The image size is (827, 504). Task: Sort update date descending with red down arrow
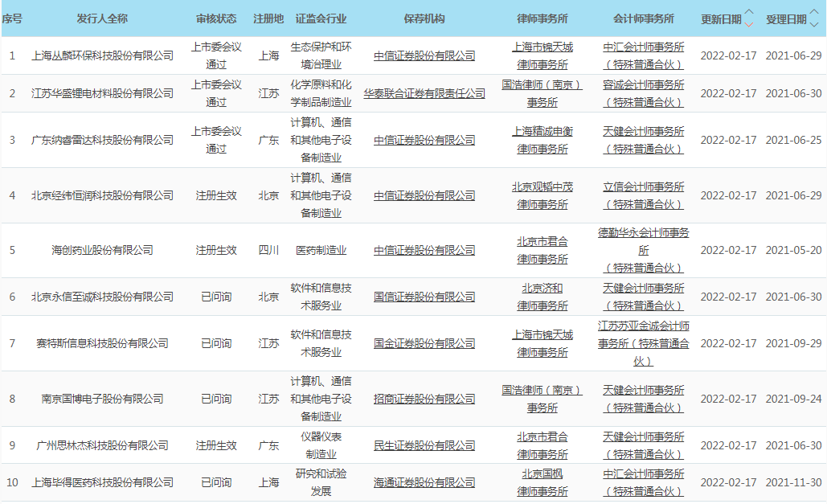[x=749, y=23]
